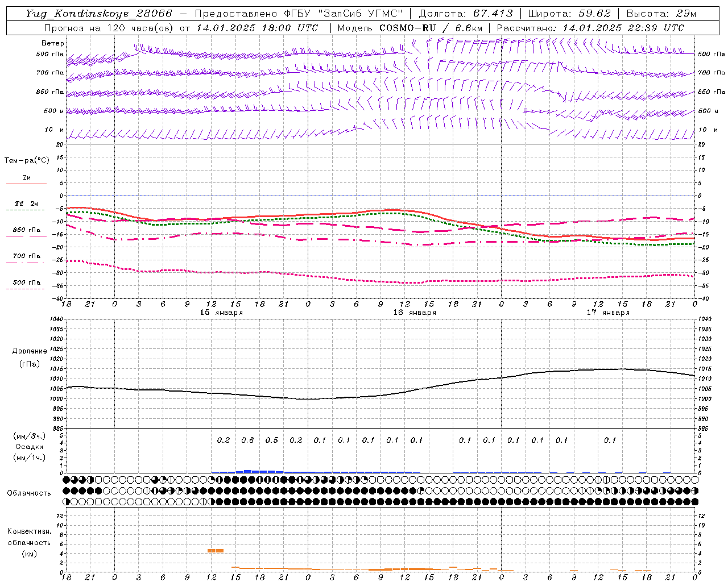
Task: Click the precipitation value 0.5
Action: (x=272, y=440)
